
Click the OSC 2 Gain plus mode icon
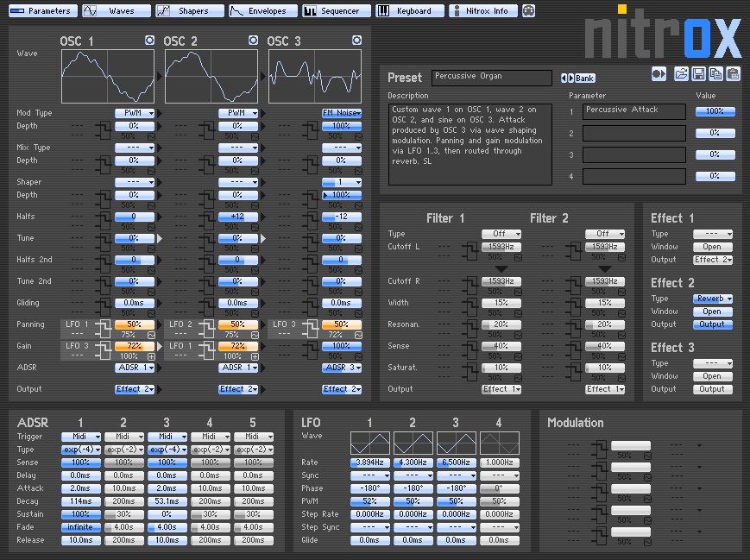pyautogui.click(x=255, y=356)
